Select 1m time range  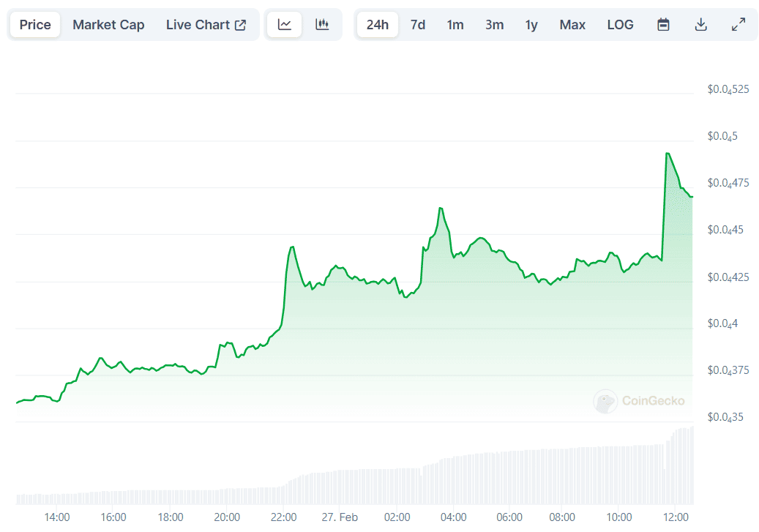[x=455, y=25]
